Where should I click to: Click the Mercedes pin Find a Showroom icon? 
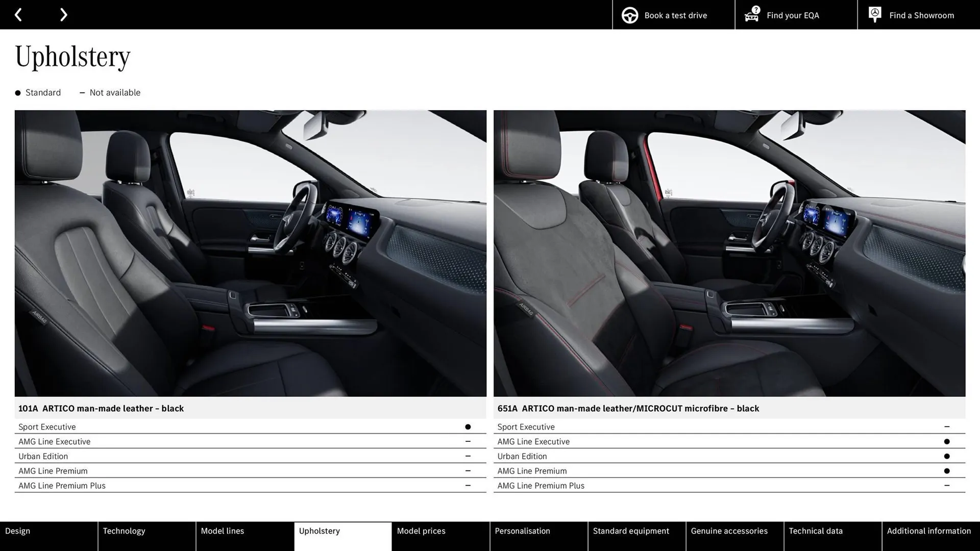[x=874, y=14]
